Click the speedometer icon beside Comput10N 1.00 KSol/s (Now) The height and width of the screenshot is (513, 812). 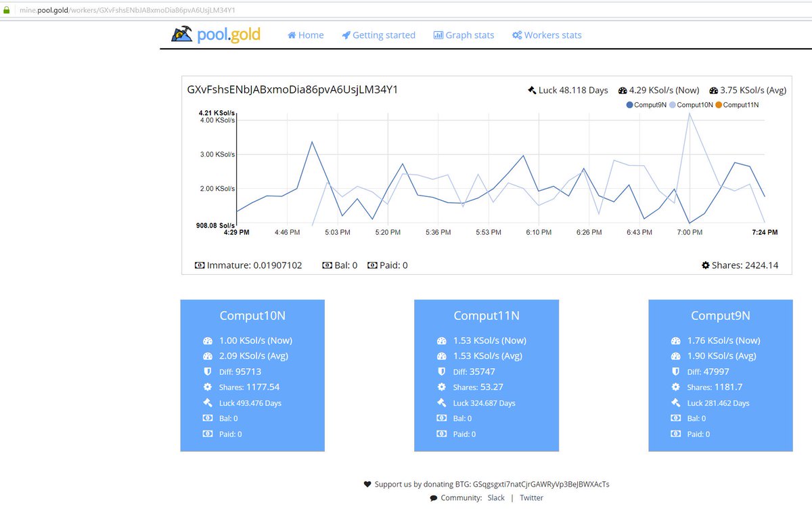click(208, 340)
